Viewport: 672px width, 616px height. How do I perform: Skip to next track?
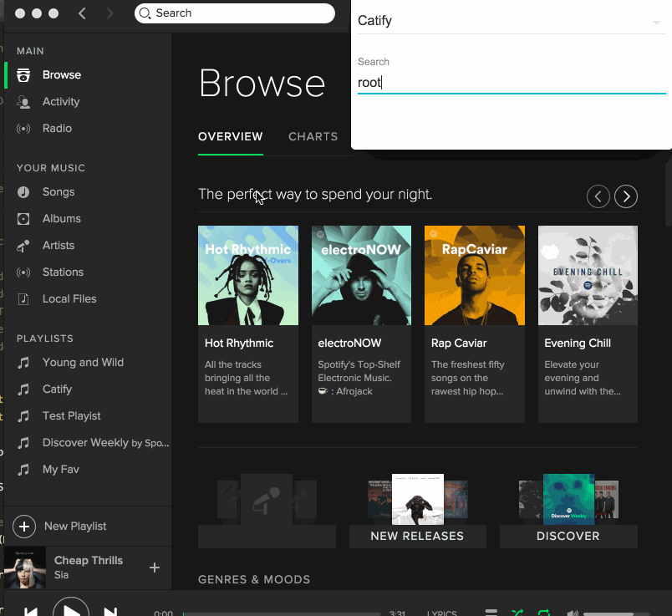click(x=110, y=612)
